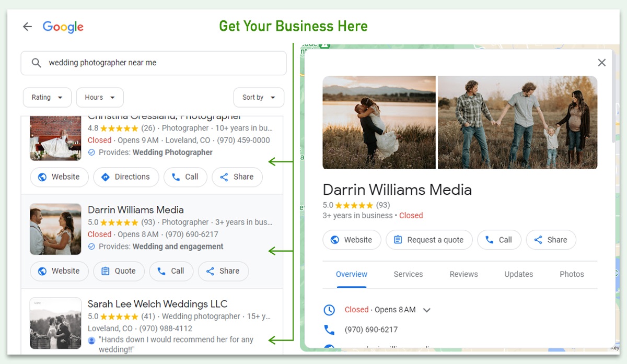The image size is (627, 364).
Task: Click Share in Darrin Williams Media listing row
Action: 223,271
